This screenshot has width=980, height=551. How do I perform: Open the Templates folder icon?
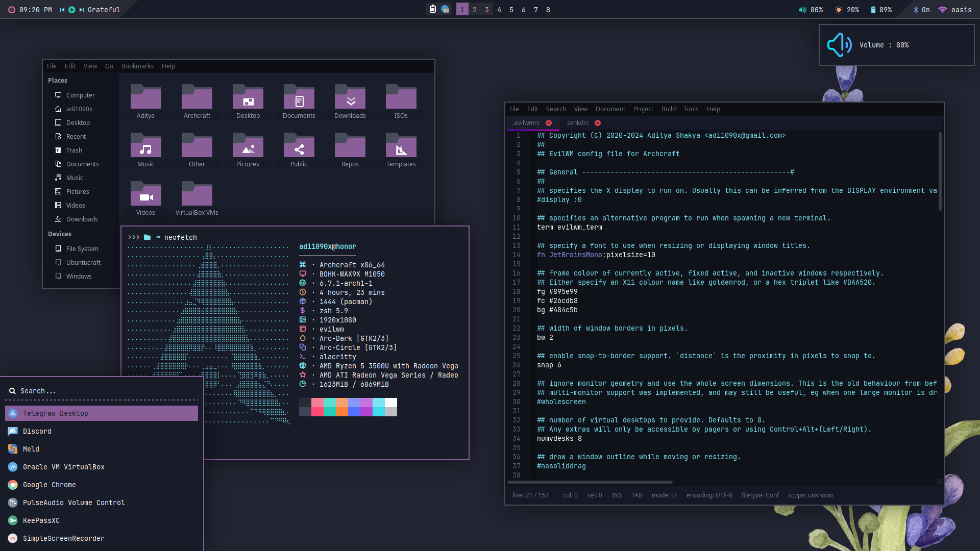click(x=401, y=145)
